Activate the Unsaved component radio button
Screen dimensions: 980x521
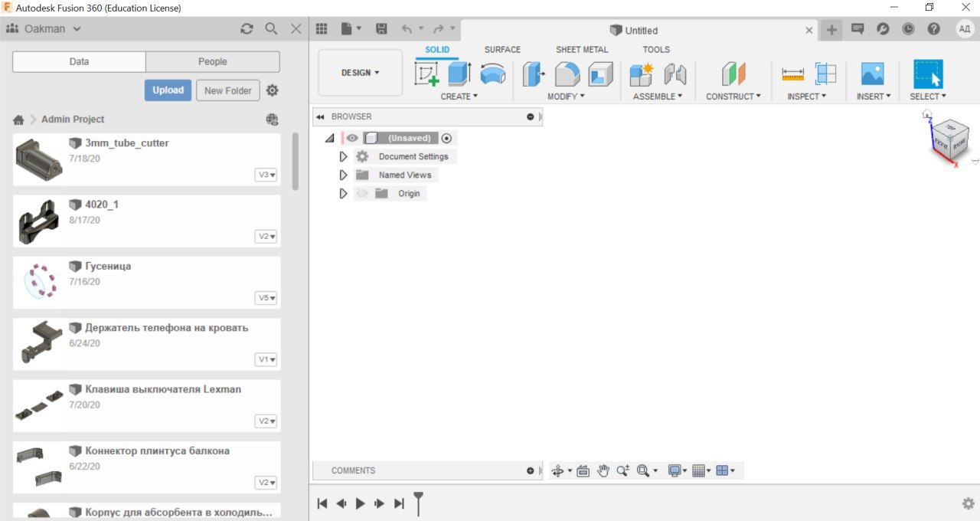(447, 138)
